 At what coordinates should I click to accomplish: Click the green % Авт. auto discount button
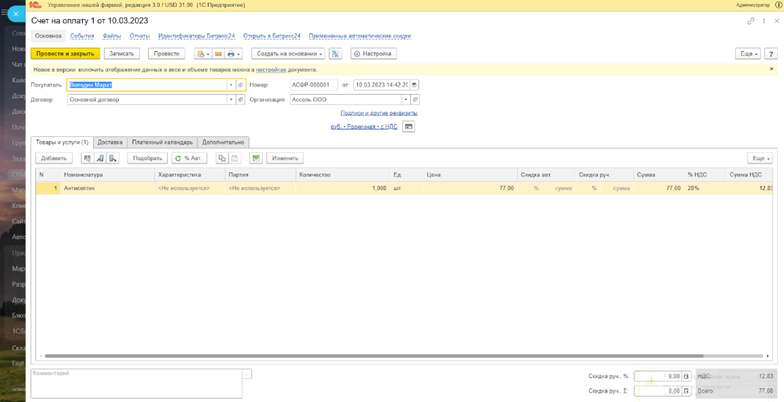(x=188, y=158)
